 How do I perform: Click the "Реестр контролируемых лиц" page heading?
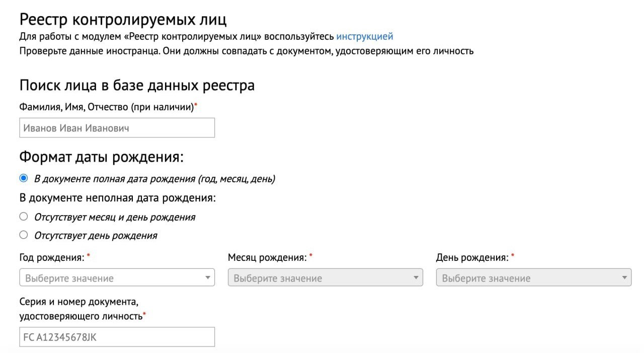[x=123, y=20]
